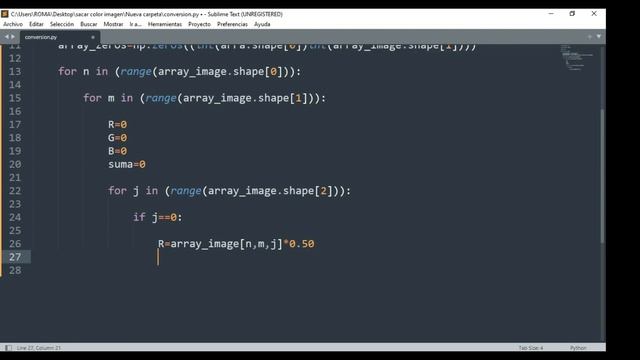
Task: Add a new tab with plus icon
Action: coord(589,37)
